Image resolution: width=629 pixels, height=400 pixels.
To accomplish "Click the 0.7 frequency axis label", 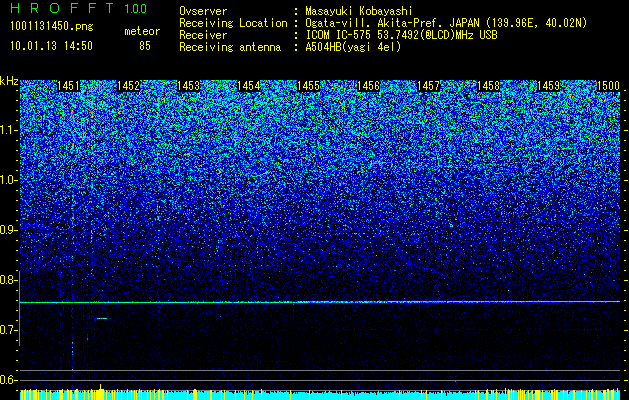I will [x=9, y=330].
